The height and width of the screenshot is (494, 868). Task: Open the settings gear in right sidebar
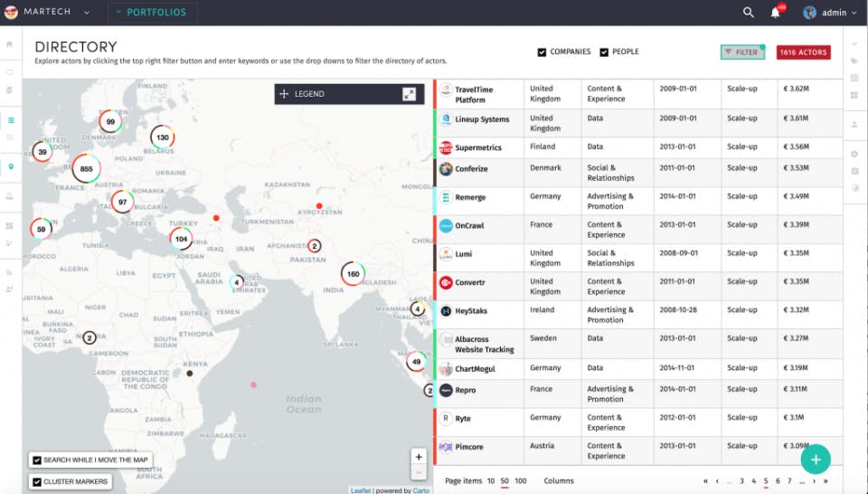pos(854,154)
